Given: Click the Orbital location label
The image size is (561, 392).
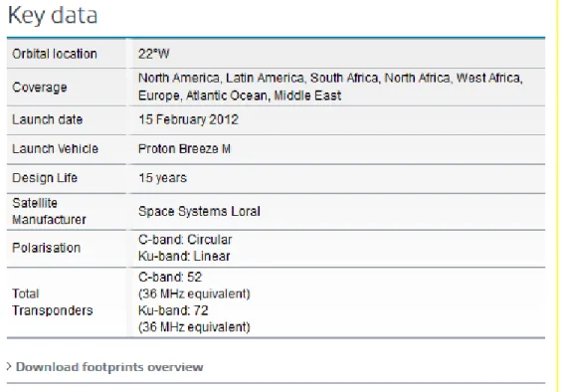Looking at the screenshot, I should (x=55, y=54).
